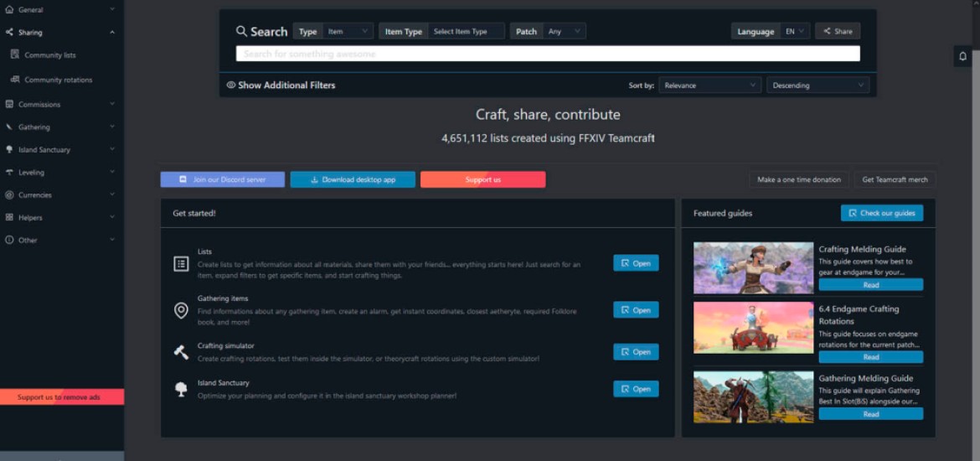
Task: Open the Patch Any dropdown
Action: 564,31
